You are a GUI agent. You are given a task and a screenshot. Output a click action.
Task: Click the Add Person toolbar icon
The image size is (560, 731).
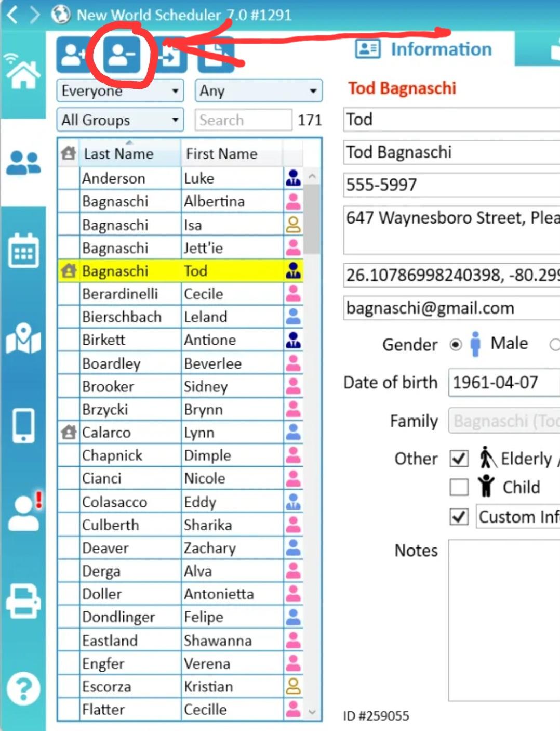point(73,55)
